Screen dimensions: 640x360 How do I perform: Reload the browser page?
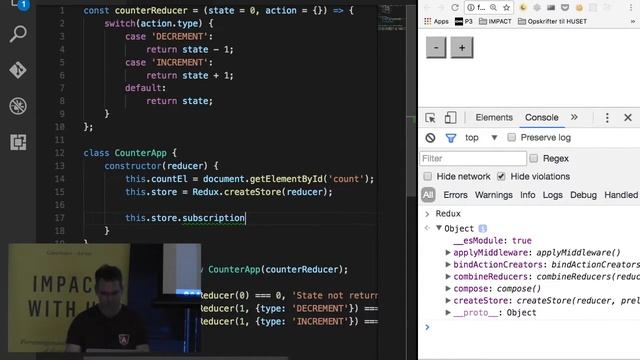tap(455, 7)
